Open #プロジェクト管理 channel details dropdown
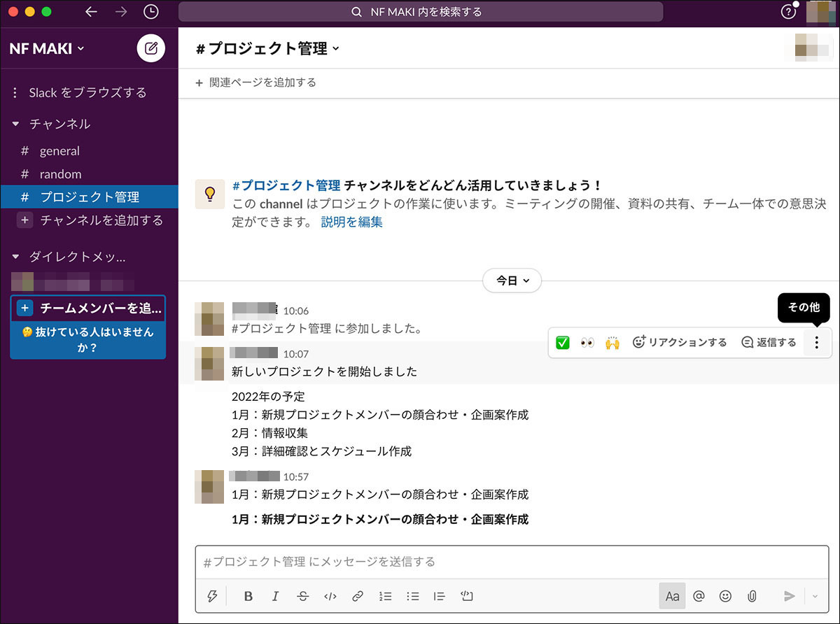 267,48
